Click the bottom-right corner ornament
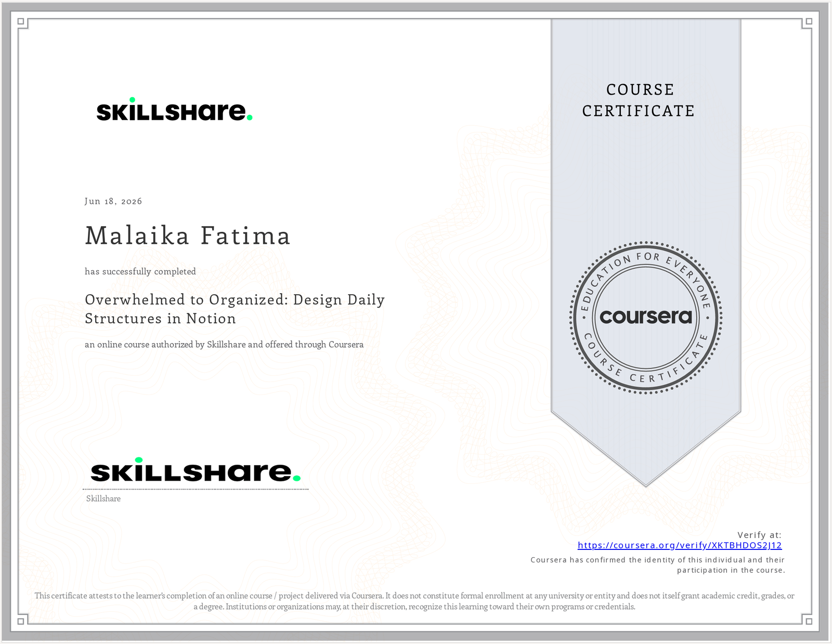This screenshot has height=644, width=832. 808,620
